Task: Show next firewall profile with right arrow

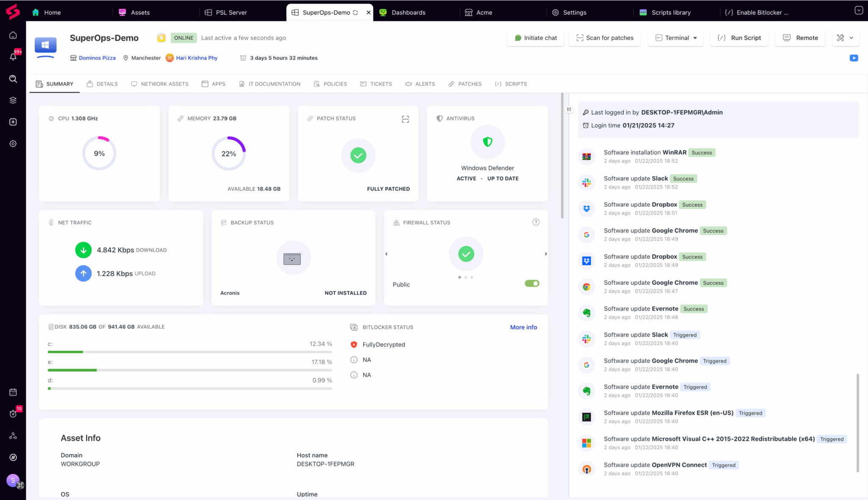Action: click(545, 254)
